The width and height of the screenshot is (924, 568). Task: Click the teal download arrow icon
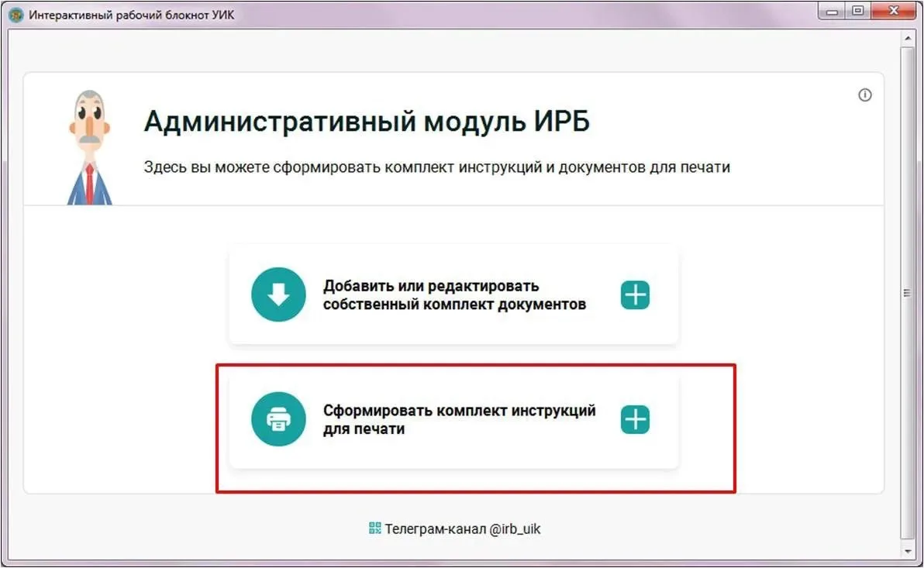(x=278, y=294)
